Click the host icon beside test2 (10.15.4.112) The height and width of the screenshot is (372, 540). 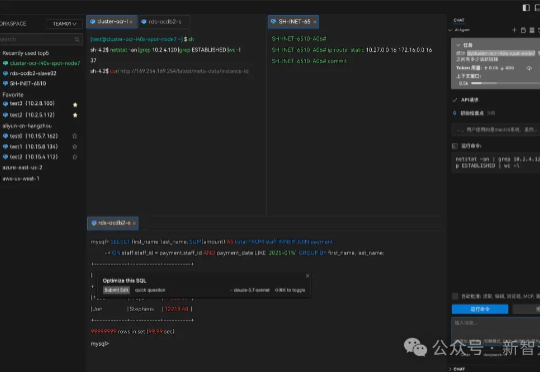click(x=5, y=157)
